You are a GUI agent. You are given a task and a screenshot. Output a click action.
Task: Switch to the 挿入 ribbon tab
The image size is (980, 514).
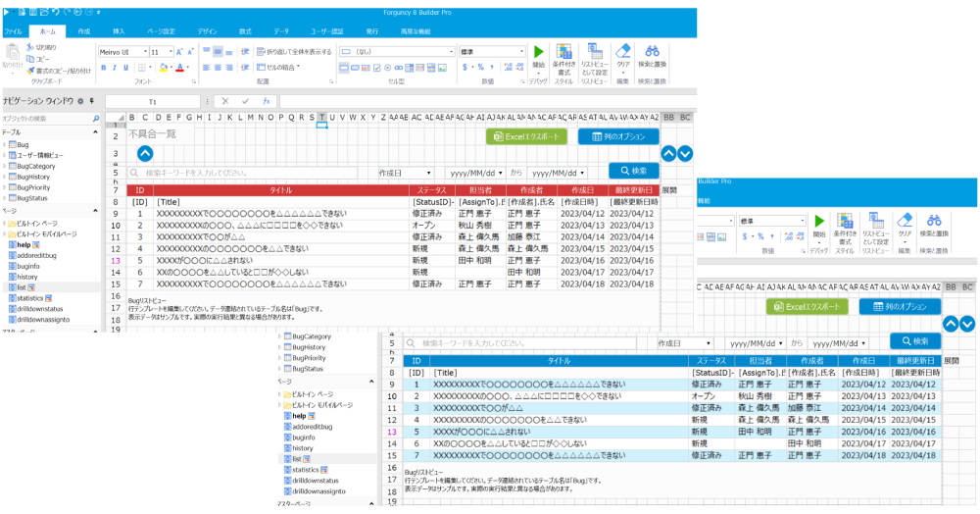click(x=119, y=31)
